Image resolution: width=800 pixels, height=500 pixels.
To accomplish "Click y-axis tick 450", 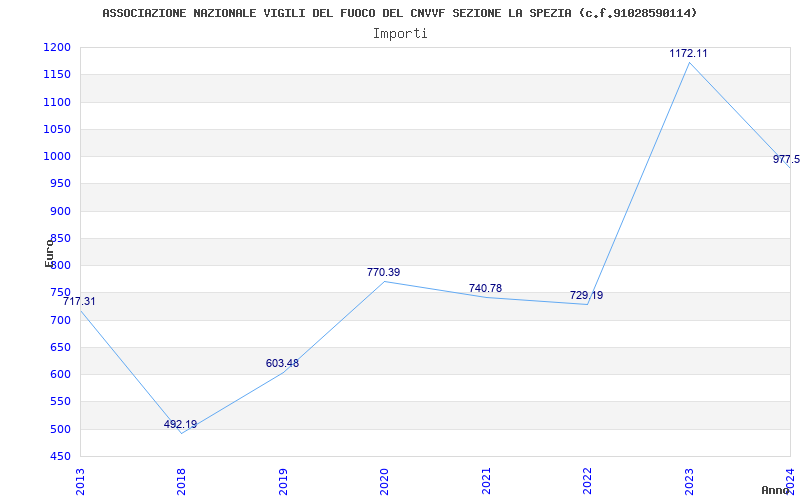I will 60,457.
